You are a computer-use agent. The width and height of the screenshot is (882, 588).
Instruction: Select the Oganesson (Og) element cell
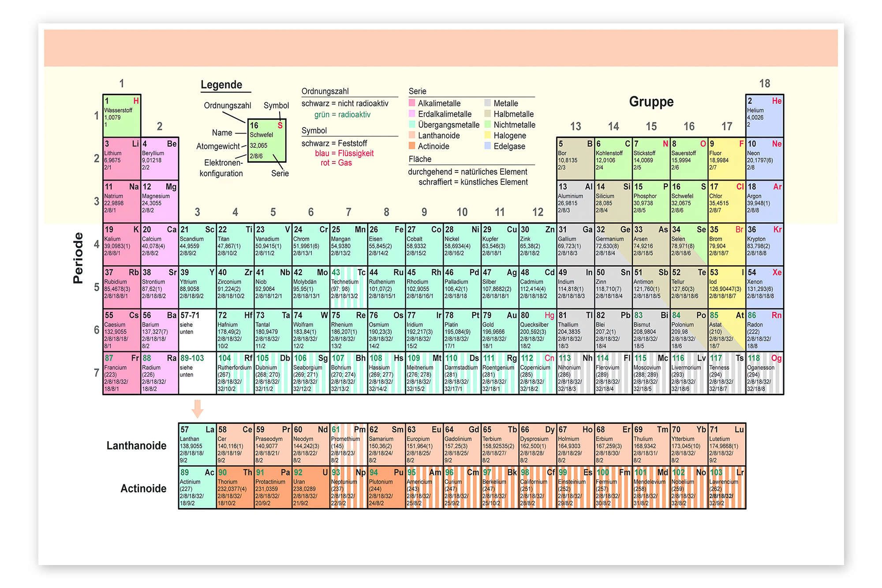click(765, 373)
